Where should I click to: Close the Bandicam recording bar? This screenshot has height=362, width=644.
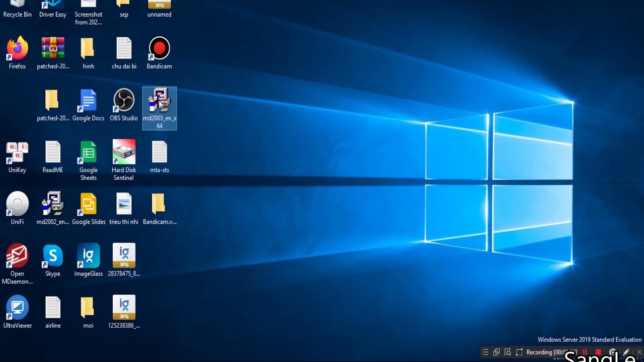[x=639, y=352]
